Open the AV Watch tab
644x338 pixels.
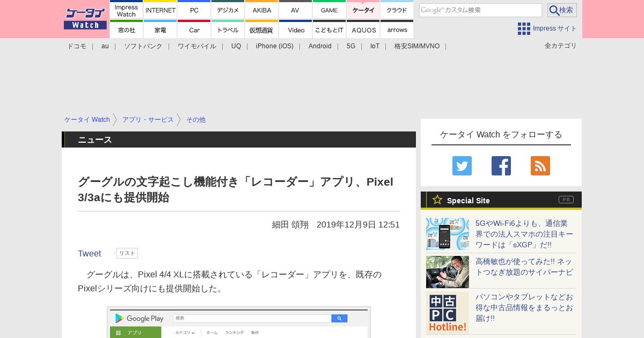point(296,10)
